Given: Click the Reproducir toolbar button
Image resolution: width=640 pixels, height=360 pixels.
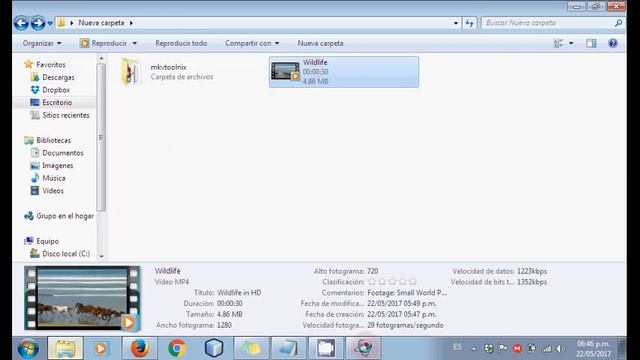Looking at the screenshot, I should (104, 43).
